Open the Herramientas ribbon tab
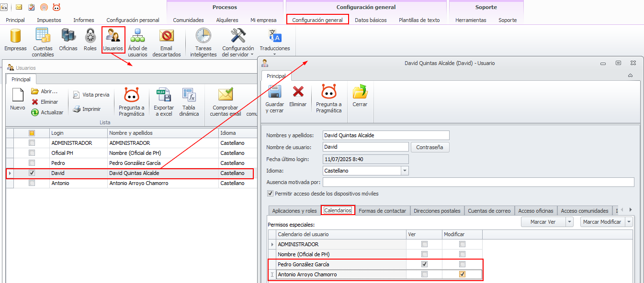644x283 pixels. click(471, 20)
